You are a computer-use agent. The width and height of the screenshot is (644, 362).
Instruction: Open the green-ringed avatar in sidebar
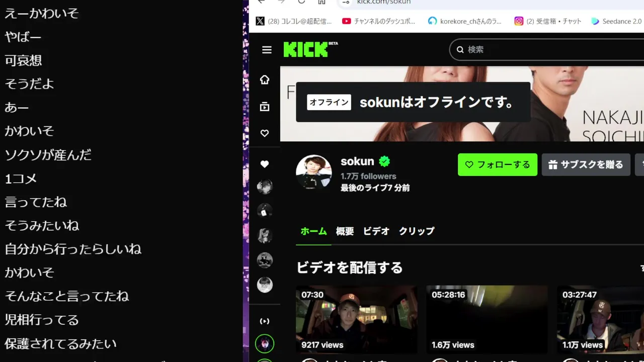click(265, 344)
